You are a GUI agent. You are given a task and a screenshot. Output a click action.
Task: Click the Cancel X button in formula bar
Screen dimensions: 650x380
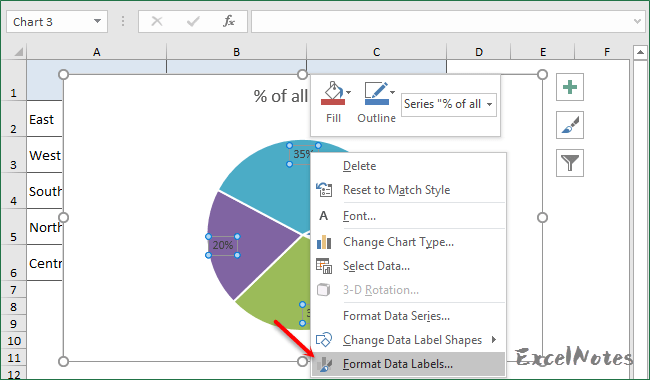click(157, 22)
